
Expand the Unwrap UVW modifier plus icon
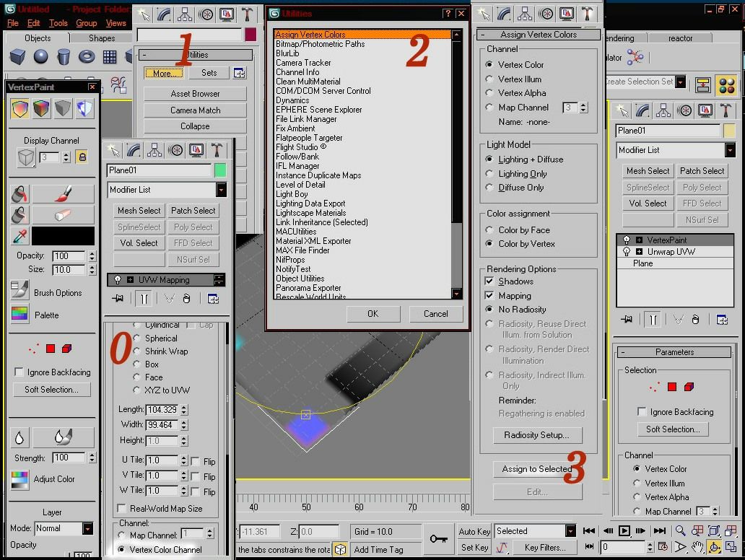(639, 252)
